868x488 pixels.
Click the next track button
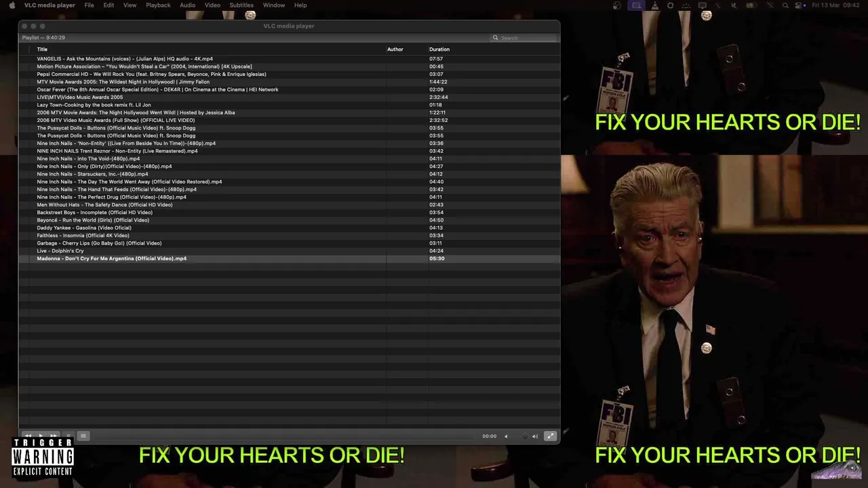pyautogui.click(x=54, y=436)
